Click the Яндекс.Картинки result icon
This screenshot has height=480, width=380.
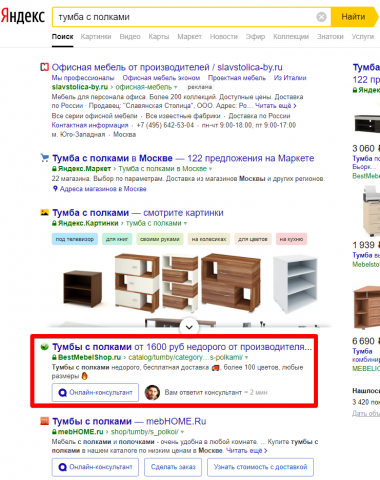pos(44,212)
